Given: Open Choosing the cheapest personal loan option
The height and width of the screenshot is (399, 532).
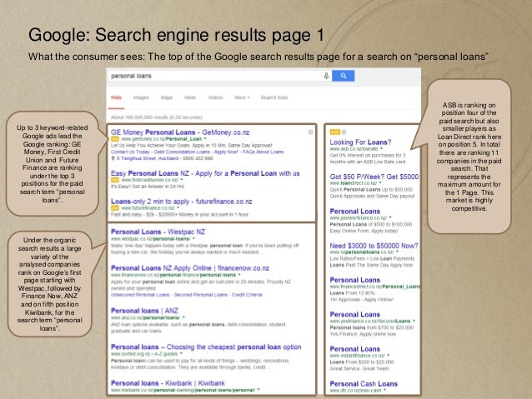Looking at the screenshot, I should pos(206,347).
